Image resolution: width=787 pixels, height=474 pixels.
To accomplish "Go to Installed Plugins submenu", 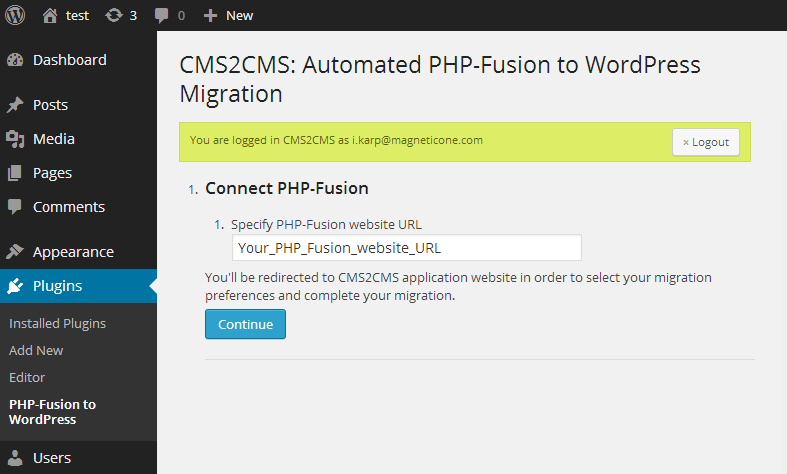I will tap(57, 323).
